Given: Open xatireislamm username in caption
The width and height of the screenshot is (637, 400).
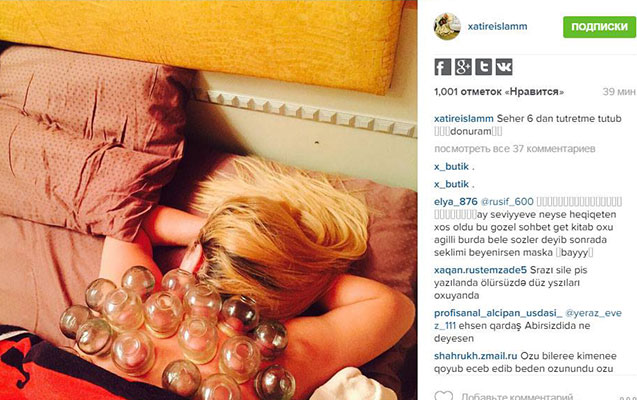Looking at the screenshot, I should 464,119.
